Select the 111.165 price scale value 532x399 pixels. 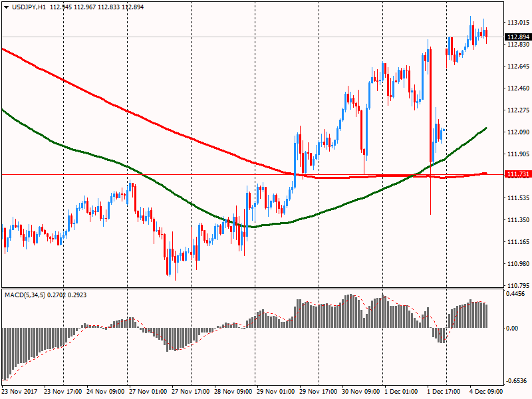coord(518,242)
